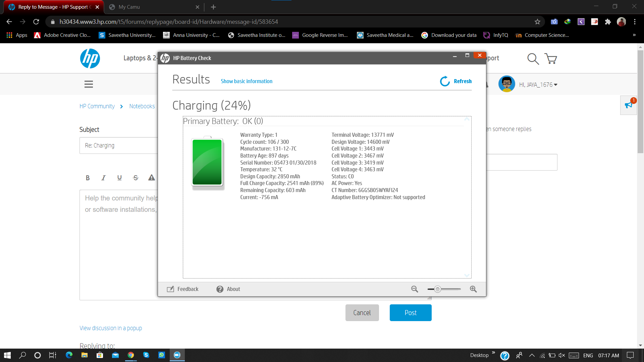The height and width of the screenshot is (362, 644).
Task: Open the Feedback dialog in Battery Check
Action: (x=183, y=289)
